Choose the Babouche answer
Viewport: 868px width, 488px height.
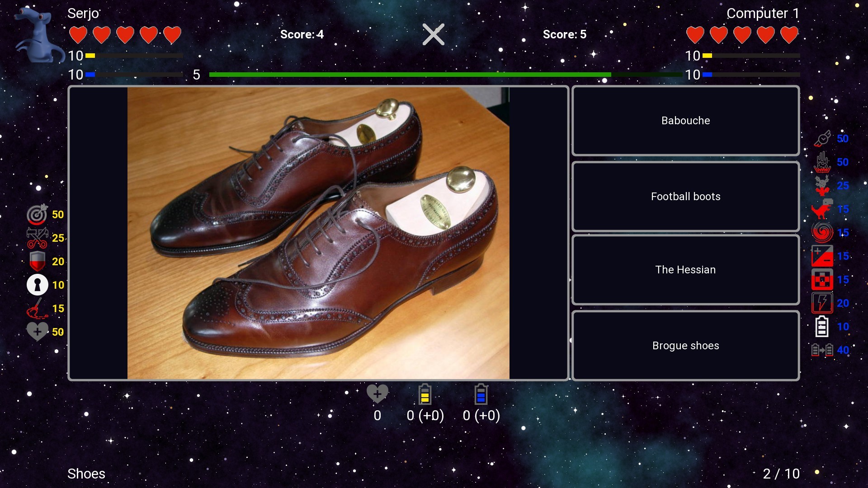tap(685, 120)
